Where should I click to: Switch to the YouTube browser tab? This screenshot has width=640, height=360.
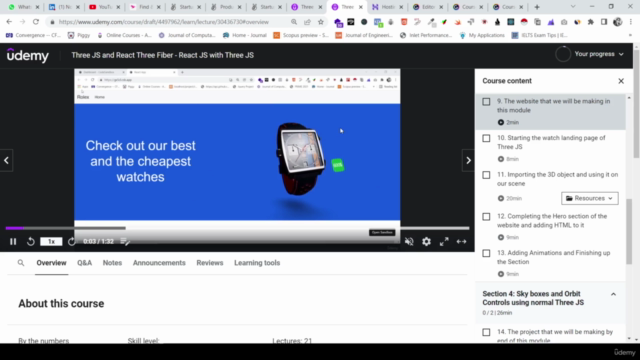pos(105,7)
